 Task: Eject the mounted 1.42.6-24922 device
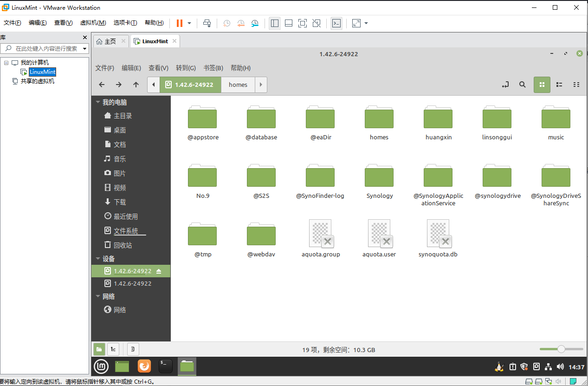click(x=159, y=271)
